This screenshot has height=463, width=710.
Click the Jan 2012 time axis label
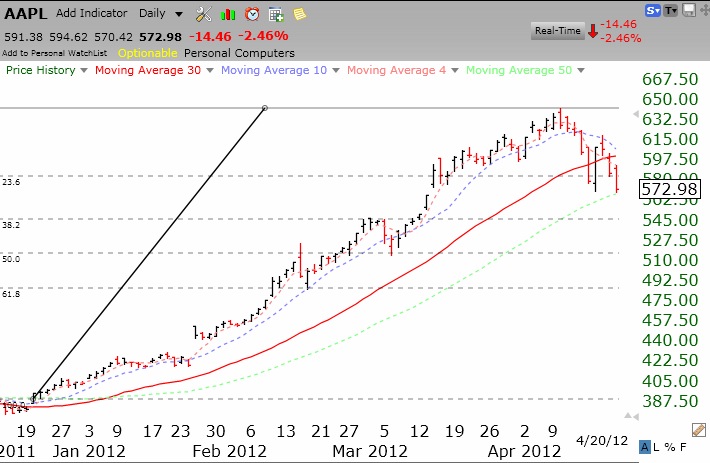[x=89, y=451]
